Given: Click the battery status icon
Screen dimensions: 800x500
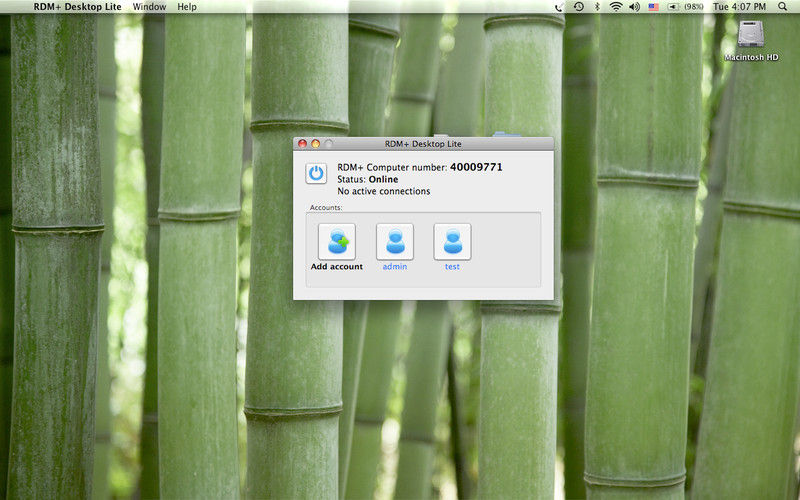Looking at the screenshot, I should (673, 7).
